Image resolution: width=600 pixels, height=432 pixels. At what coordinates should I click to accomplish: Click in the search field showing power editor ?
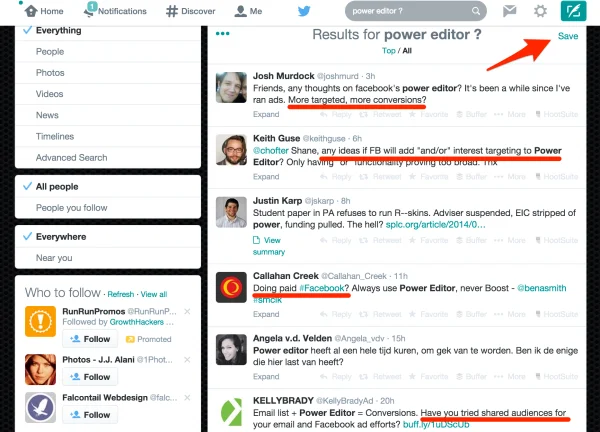[x=416, y=11]
